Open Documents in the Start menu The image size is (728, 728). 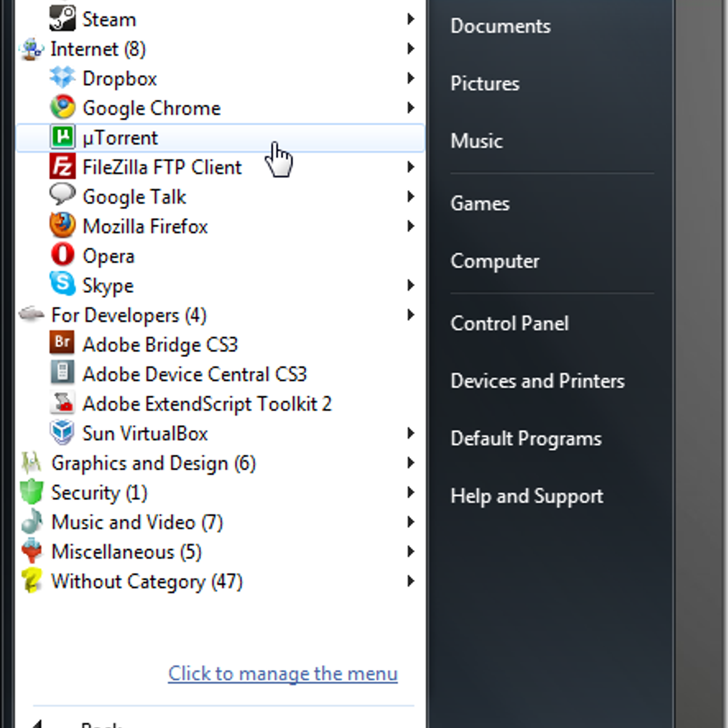[x=500, y=26]
